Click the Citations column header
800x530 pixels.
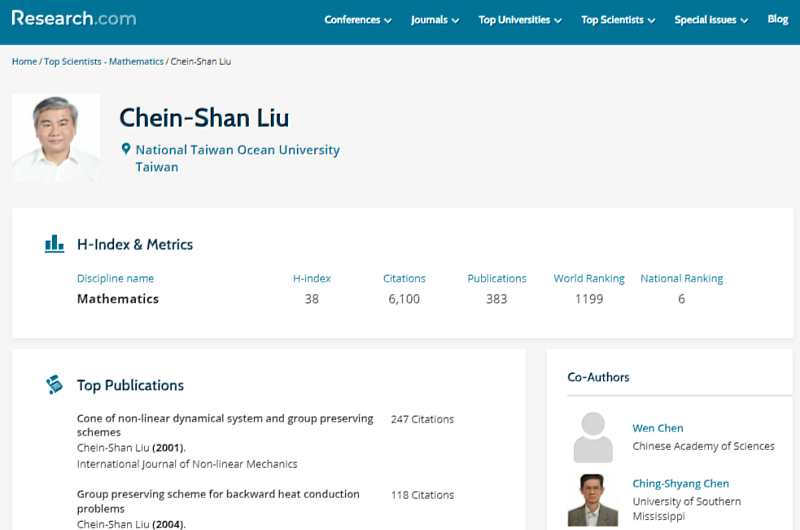tap(404, 279)
